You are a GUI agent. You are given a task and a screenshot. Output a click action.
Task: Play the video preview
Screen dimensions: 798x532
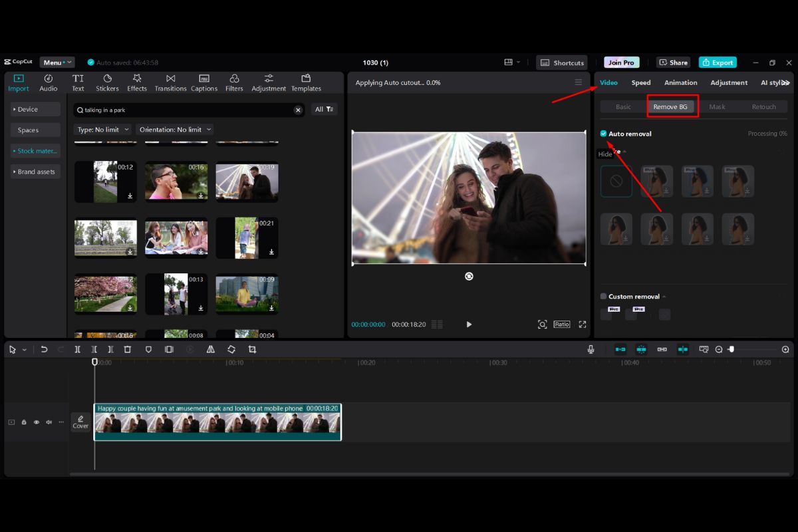pos(469,325)
